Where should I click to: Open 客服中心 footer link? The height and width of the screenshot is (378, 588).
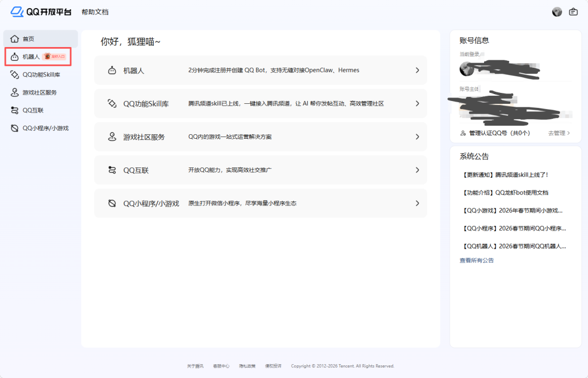(221, 366)
